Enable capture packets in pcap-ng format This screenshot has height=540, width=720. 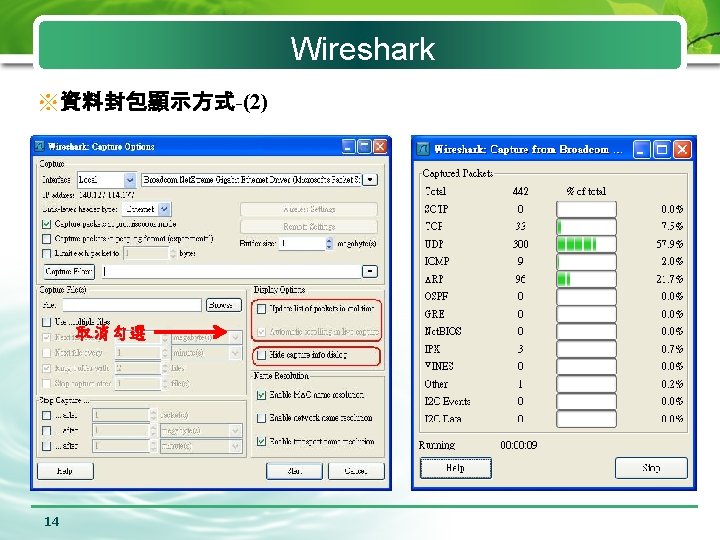pos(46,239)
